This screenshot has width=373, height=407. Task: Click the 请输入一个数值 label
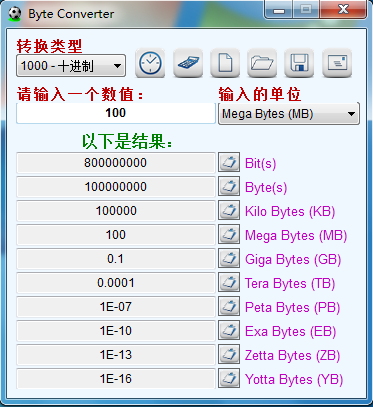point(80,94)
